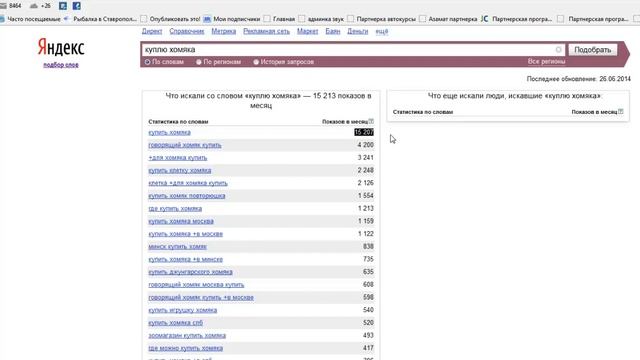Click the Подобрать button
640x360 pixels.
click(x=593, y=50)
